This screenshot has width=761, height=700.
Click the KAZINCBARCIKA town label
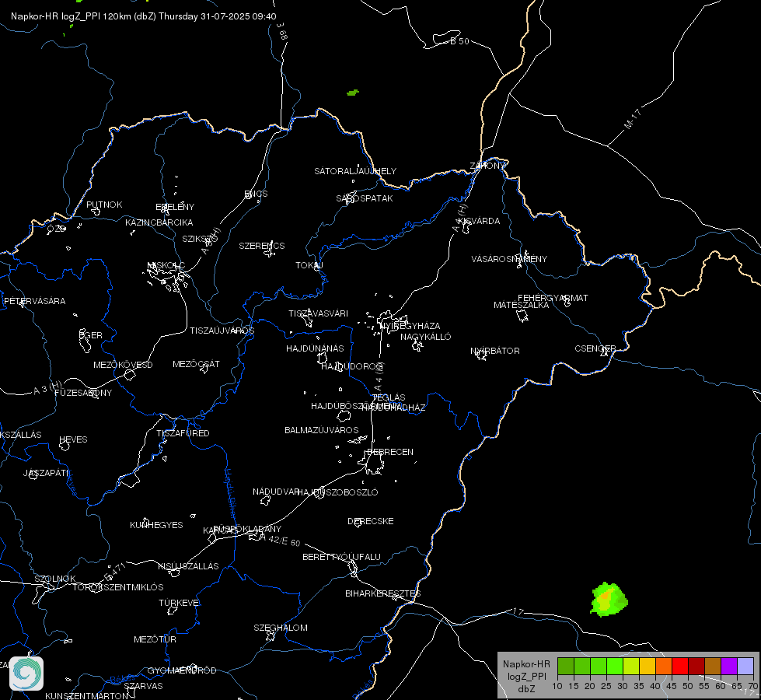pos(159,222)
